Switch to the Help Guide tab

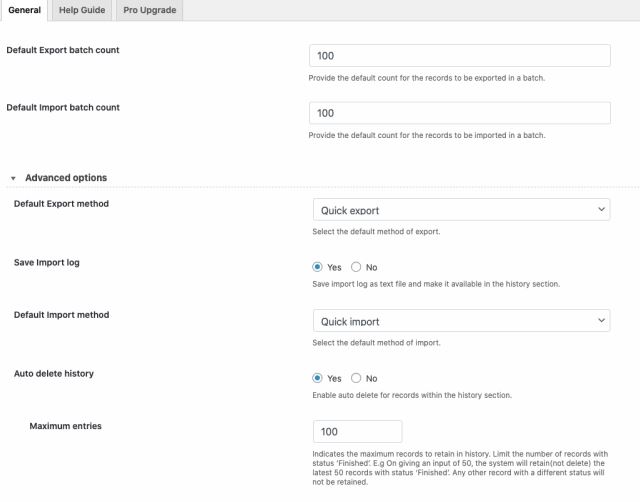coord(82,10)
